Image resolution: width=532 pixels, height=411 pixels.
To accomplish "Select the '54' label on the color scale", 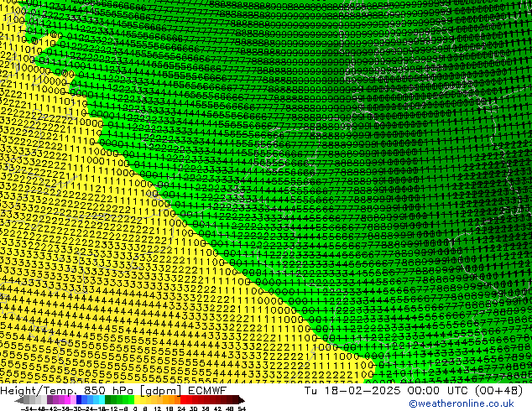I will click(242, 408).
